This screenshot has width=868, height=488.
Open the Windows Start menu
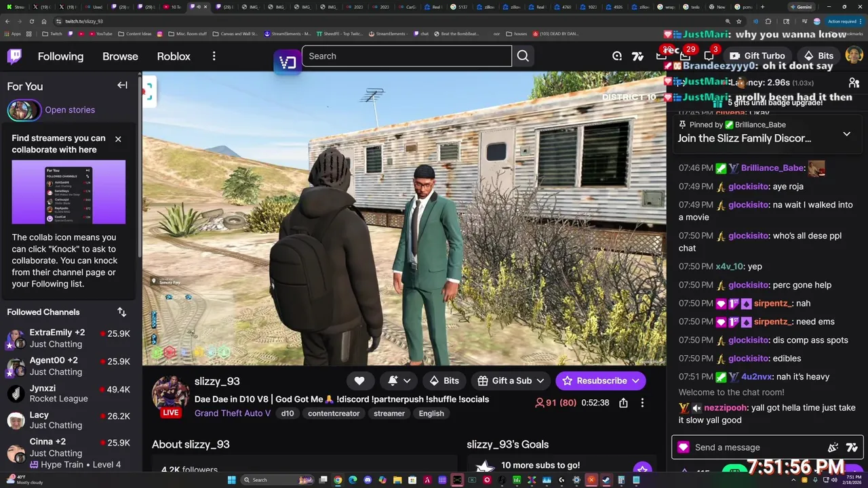231,480
